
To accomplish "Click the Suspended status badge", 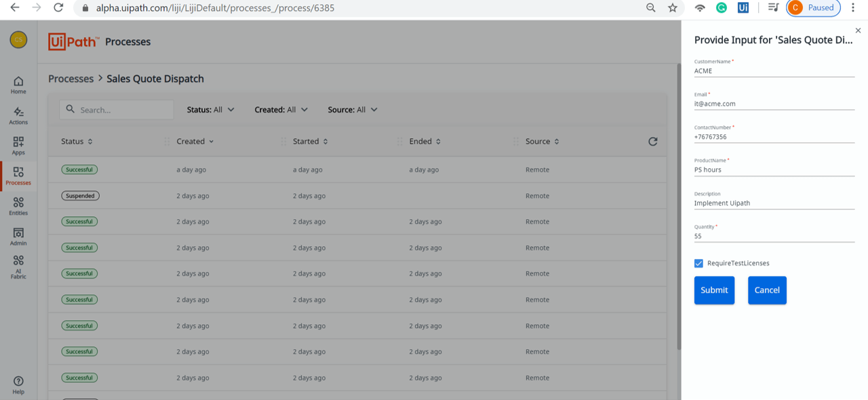I will 81,196.
